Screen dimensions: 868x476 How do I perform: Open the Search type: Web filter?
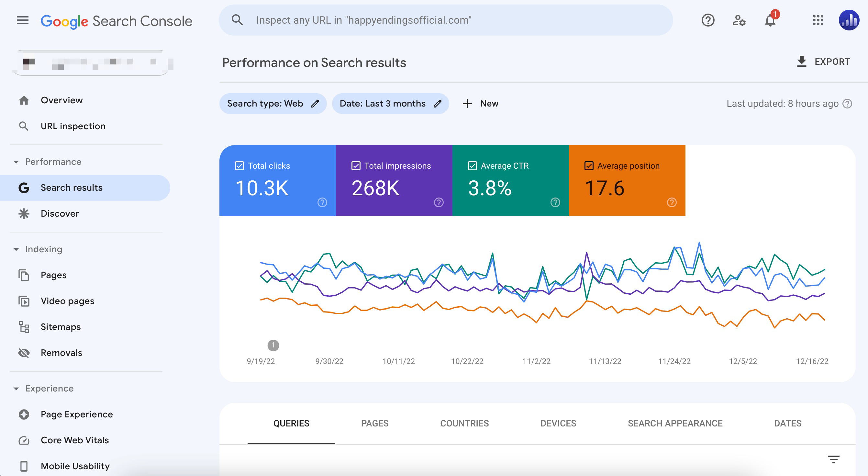tap(273, 104)
